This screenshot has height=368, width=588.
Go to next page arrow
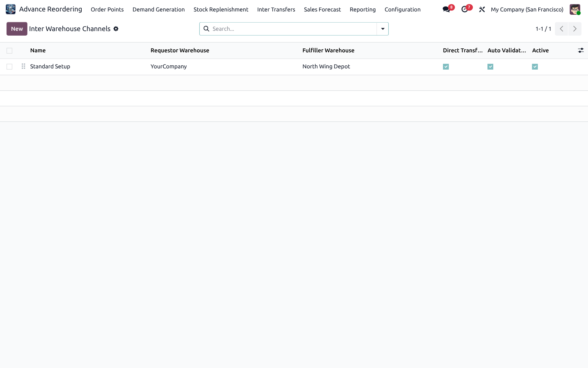(x=575, y=29)
